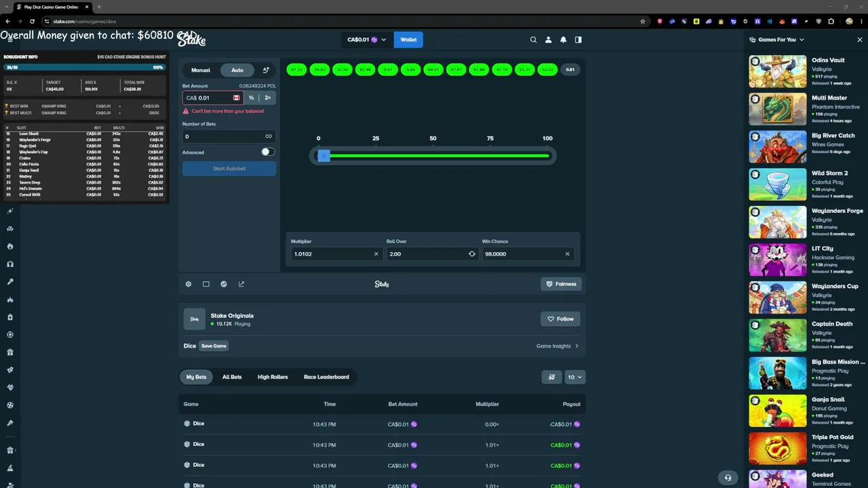The width and height of the screenshot is (868, 488).
Task: Click the Roll Over swap arrows icon
Action: tap(472, 254)
